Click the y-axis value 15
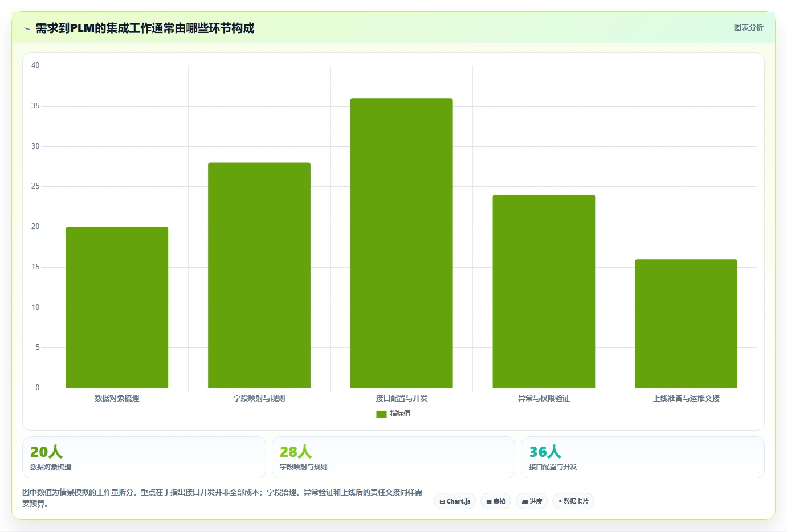This screenshot has height=532, width=787. coord(35,267)
